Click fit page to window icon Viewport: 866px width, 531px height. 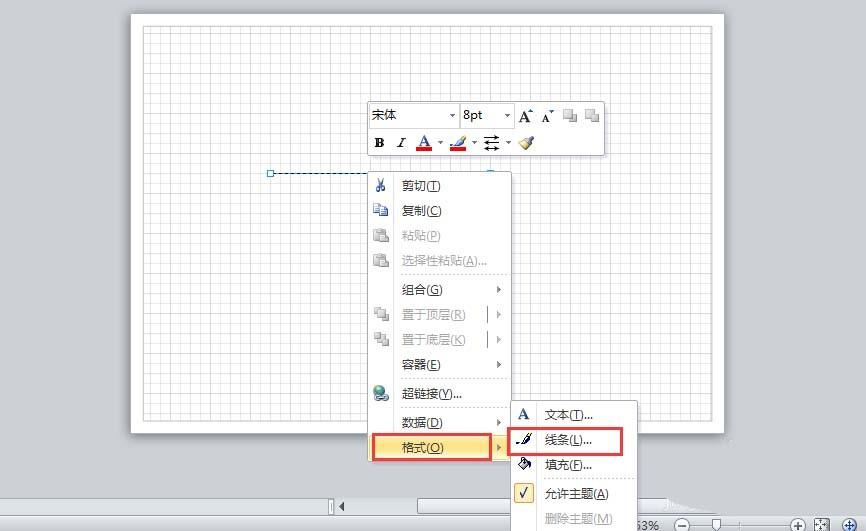821,525
